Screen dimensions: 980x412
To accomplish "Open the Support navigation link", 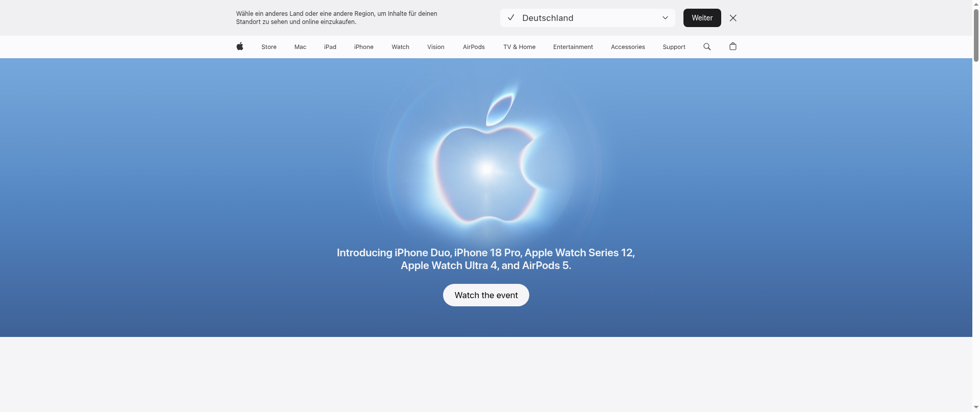I will pos(674,47).
